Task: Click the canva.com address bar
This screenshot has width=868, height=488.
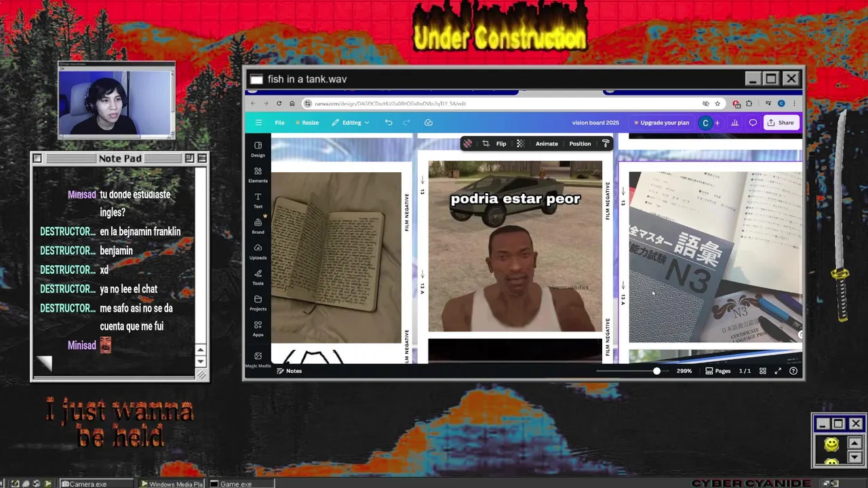Action: point(502,104)
